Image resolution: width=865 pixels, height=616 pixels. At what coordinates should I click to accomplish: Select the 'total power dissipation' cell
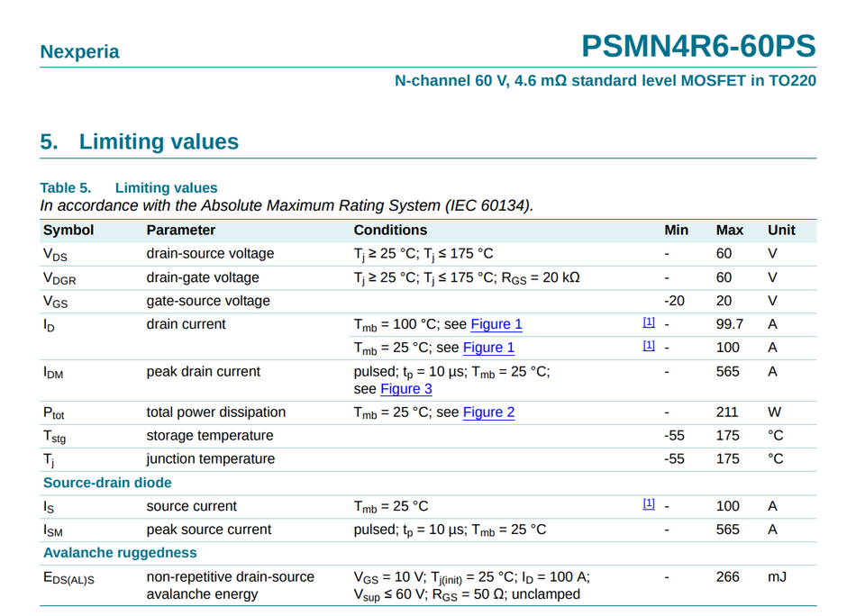[215, 412]
